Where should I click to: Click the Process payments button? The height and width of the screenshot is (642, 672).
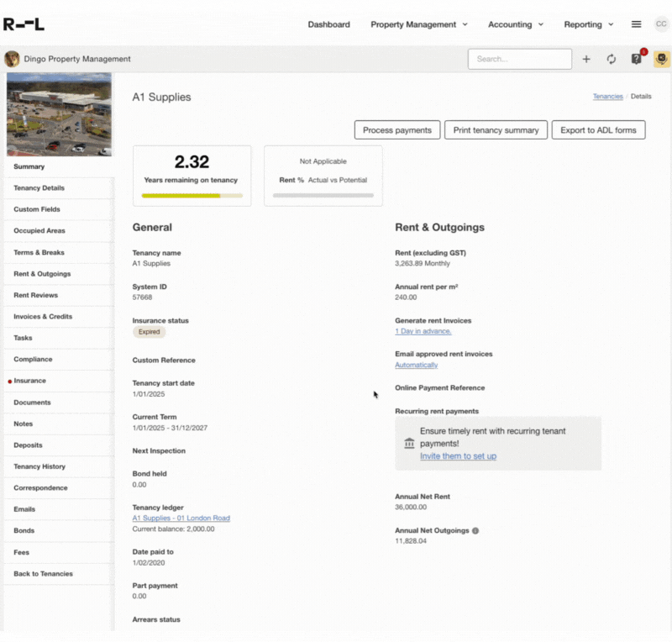point(397,130)
